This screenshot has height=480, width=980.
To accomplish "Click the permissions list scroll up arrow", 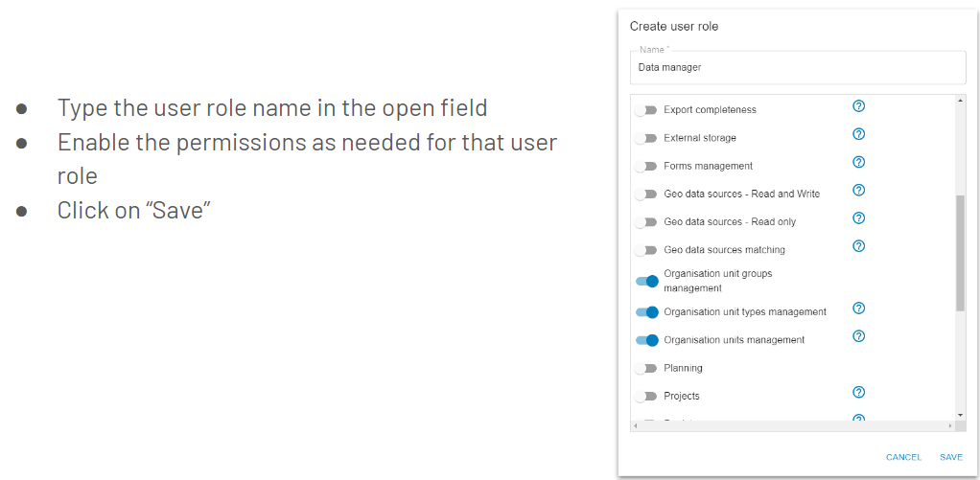I will click(x=961, y=100).
